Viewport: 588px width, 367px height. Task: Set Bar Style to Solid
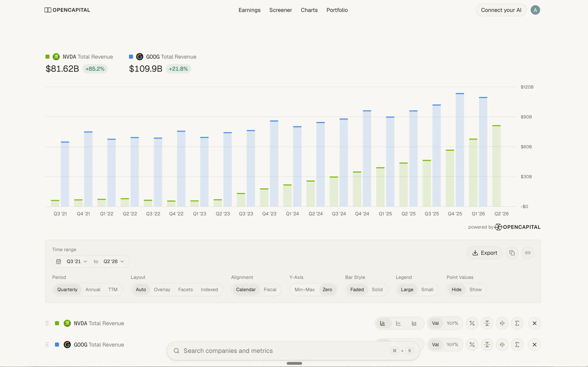377,289
